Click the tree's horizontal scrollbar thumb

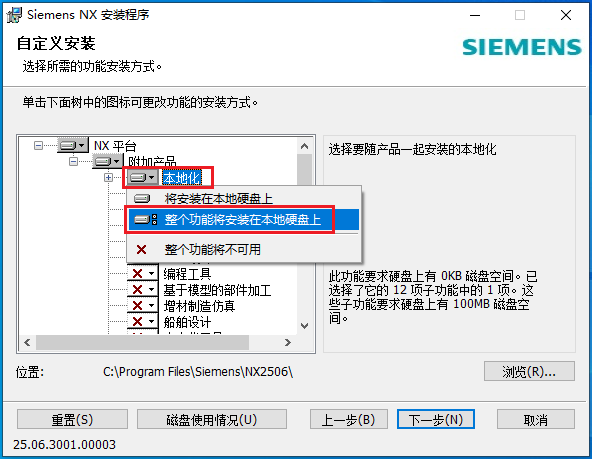coord(142,342)
